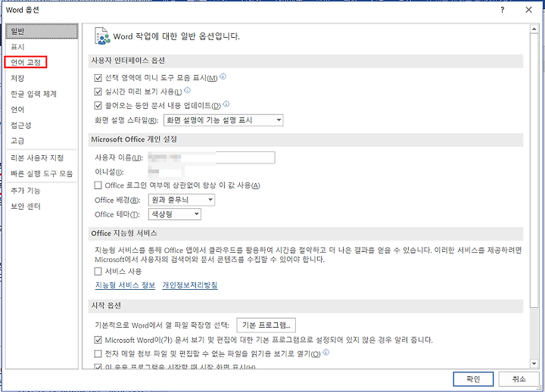Click 사용자 이름 input field
Screen dimensions: 545x392
(211, 157)
